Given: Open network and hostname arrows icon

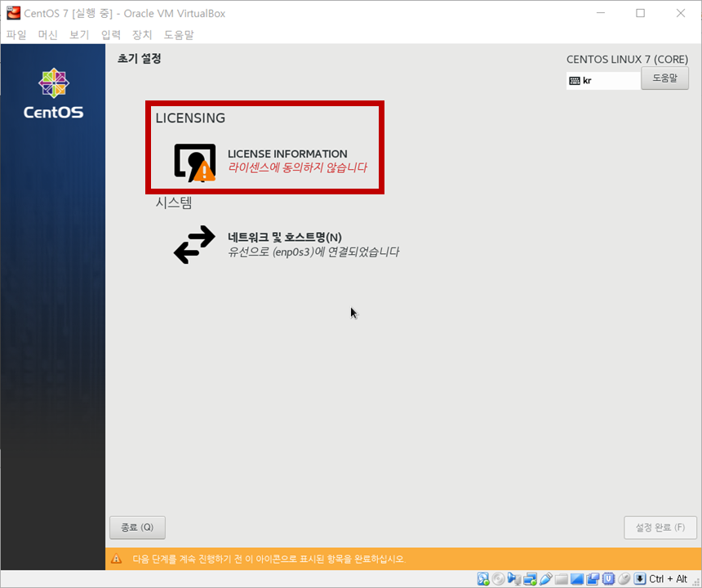Looking at the screenshot, I should [x=194, y=244].
